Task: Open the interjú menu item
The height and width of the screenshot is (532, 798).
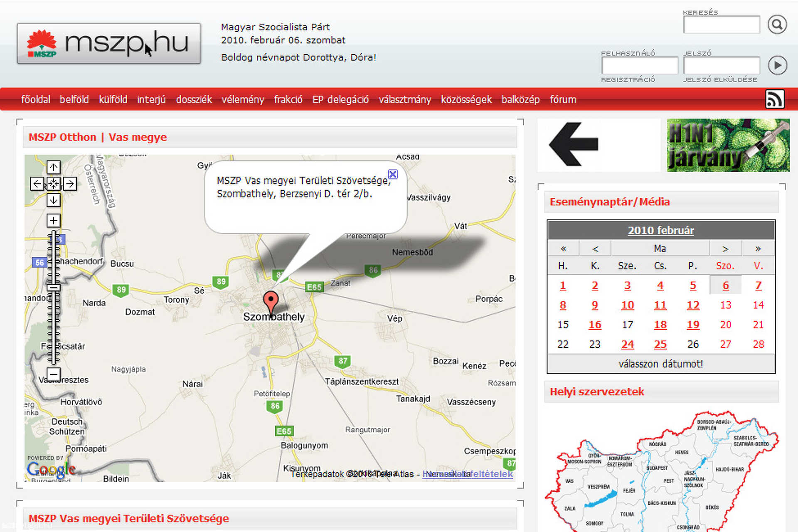Action: pos(151,100)
